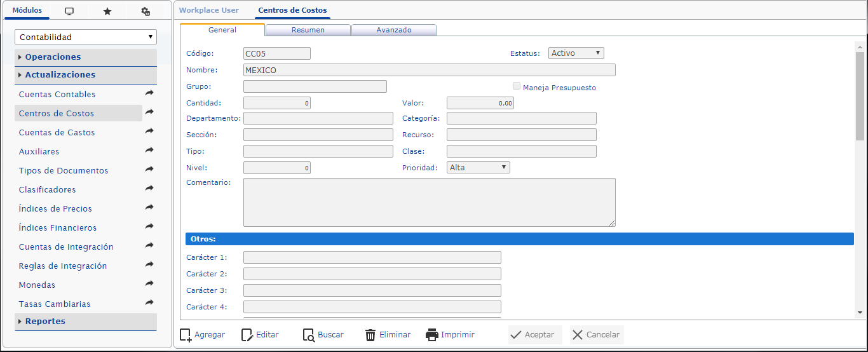The width and height of the screenshot is (868, 352).
Task: Open Clasificadores in the sidebar
Action: pyautogui.click(x=48, y=190)
